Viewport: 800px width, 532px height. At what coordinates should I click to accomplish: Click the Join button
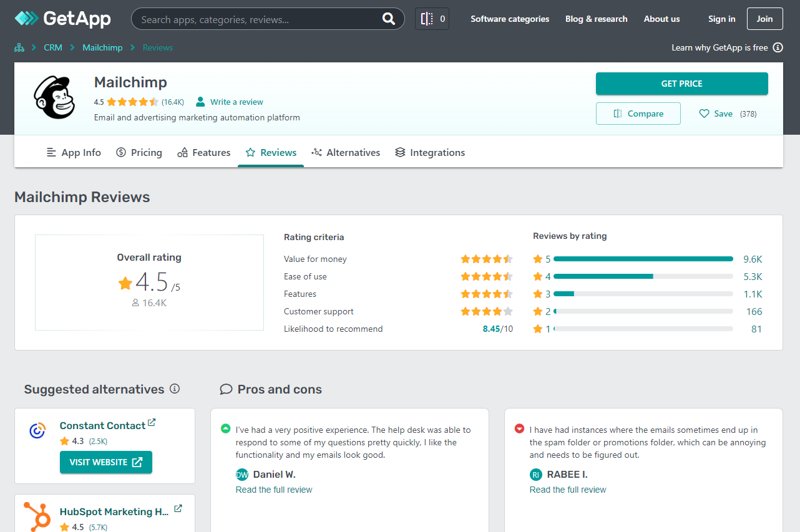765,19
